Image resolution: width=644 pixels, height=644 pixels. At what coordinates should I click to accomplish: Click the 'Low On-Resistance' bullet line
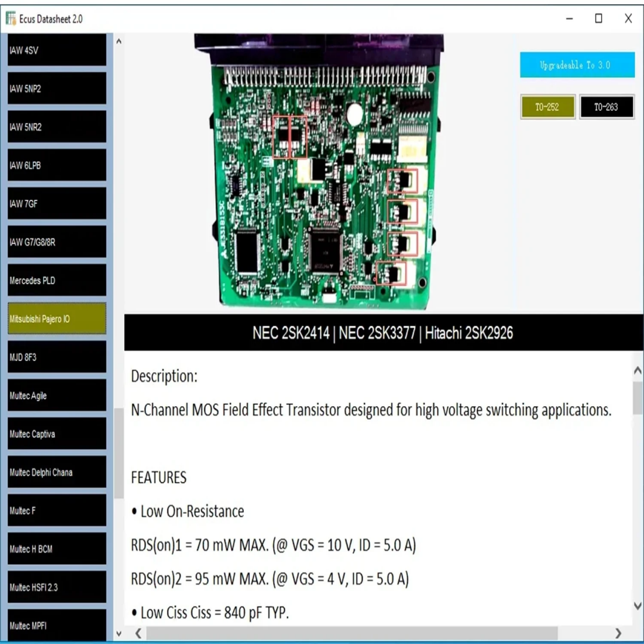coord(188,512)
